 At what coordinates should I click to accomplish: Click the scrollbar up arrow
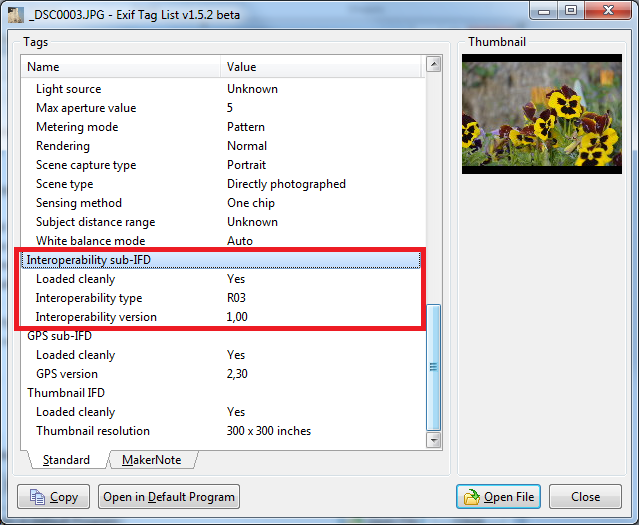(x=433, y=64)
